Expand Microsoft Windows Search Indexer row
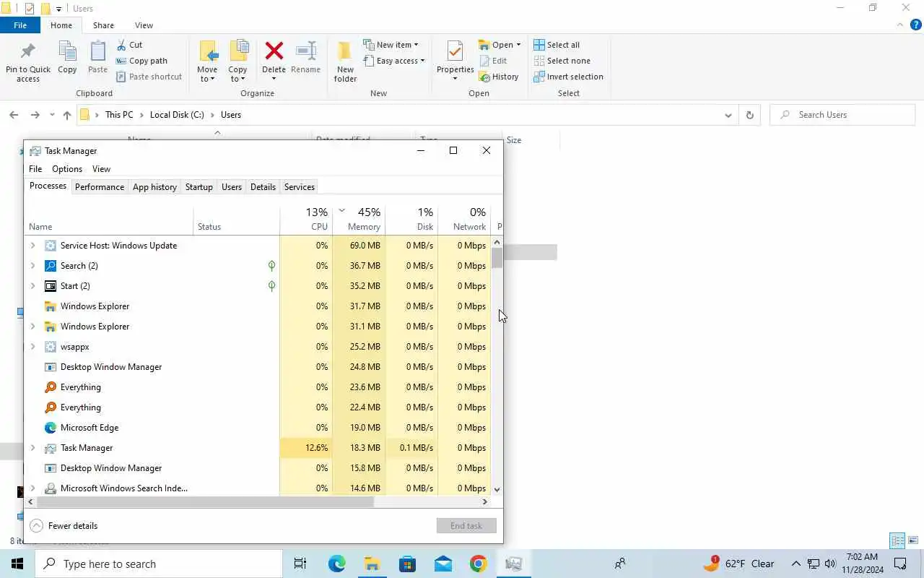Image resolution: width=924 pixels, height=578 pixels. click(32, 488)
